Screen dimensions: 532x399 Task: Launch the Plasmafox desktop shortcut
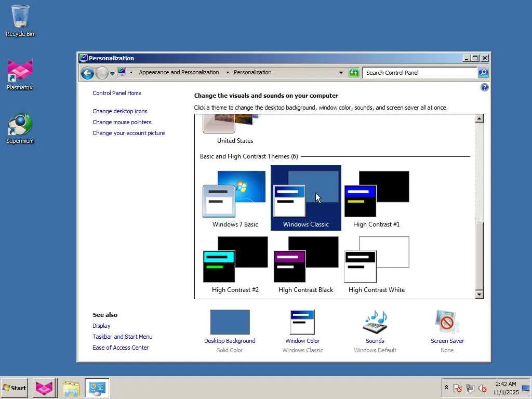pyautogui.click(x=20, y=75)
